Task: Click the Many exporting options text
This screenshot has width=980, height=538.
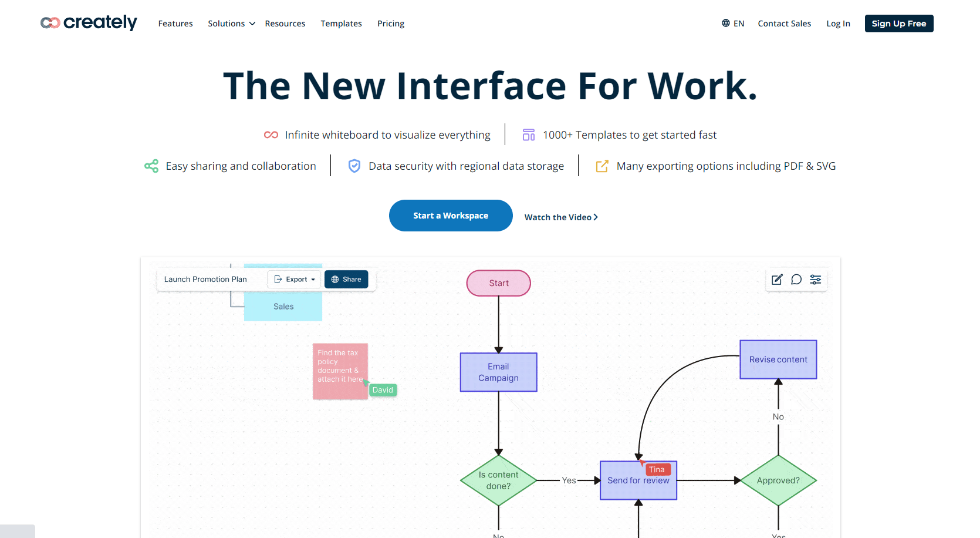Action: pos(726,166)
